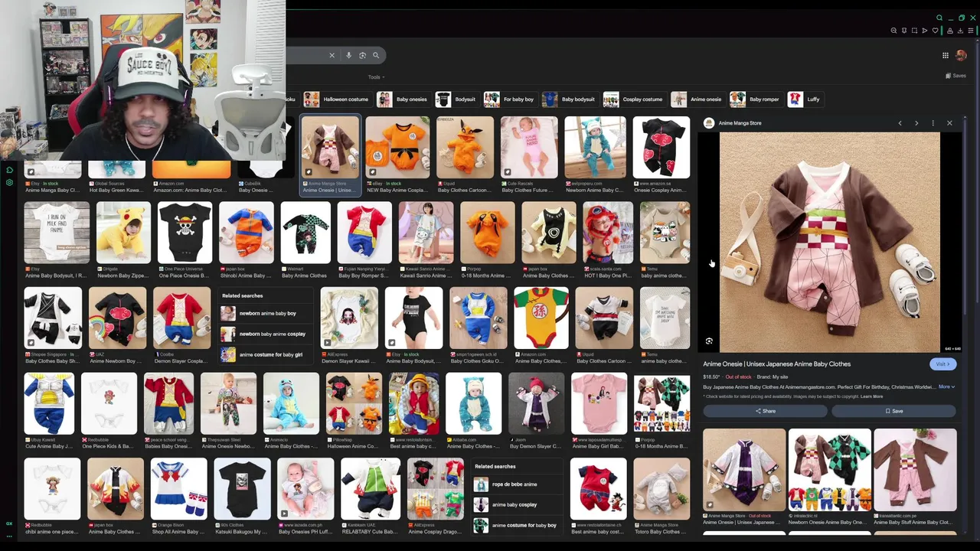Click the magnifier search icon in search bar
This screenshot has width=980, height=551.
(x=376, y=55)
